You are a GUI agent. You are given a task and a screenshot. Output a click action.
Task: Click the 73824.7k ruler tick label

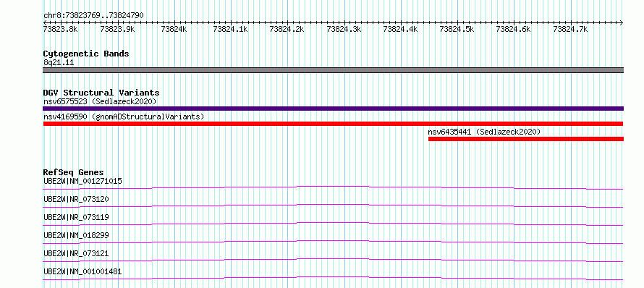coord(570,29)
